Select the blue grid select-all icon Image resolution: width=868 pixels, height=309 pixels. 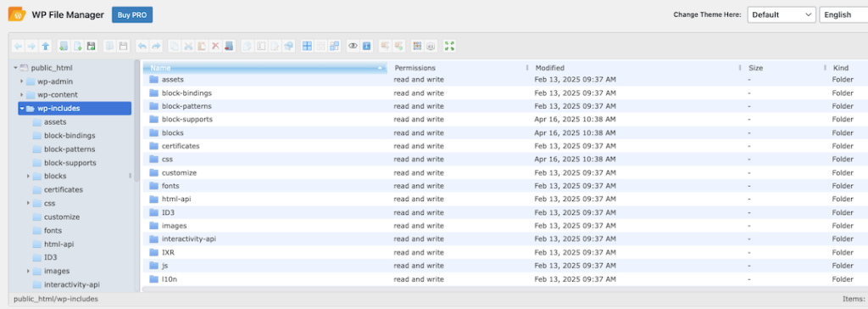(x=306, y=46)
